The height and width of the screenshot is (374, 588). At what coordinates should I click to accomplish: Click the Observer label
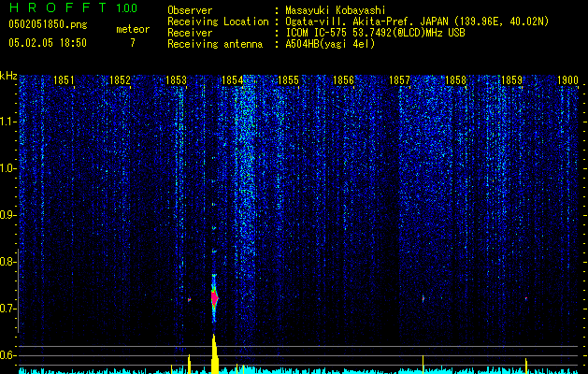(190, 10)
